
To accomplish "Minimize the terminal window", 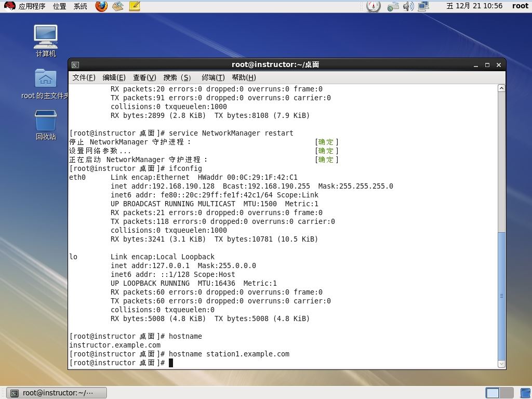I will pos(476,65).
